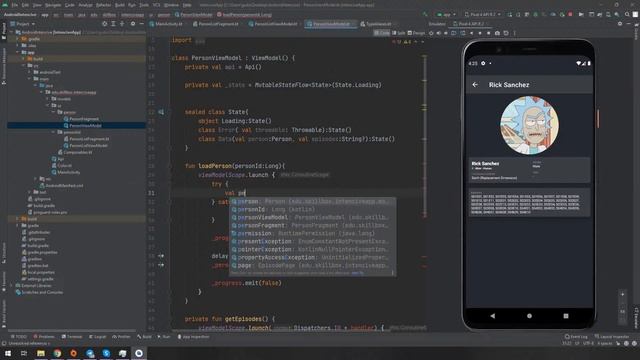640x360 pixels.
Task: Click emulator screenshot camera icon
Action: [497, 33]
